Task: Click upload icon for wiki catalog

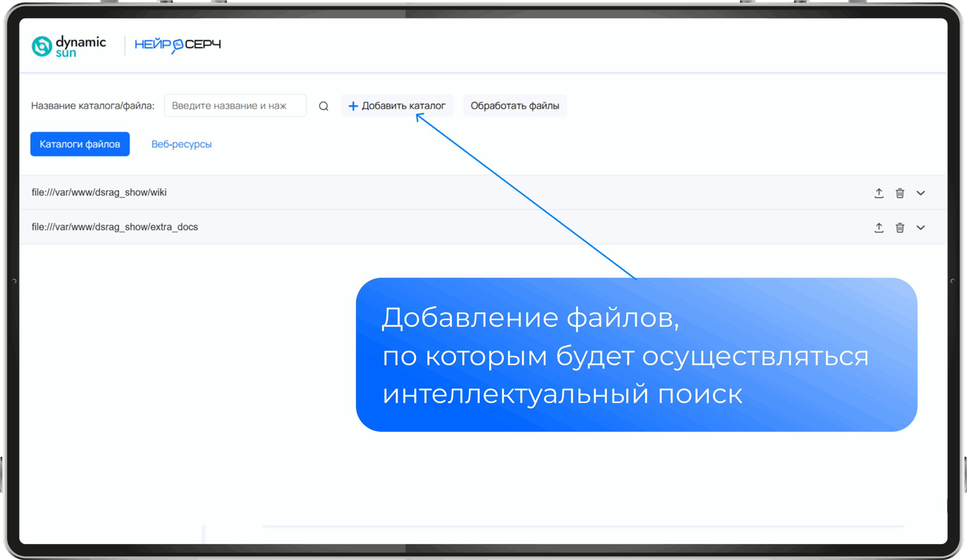Action: 879,193
